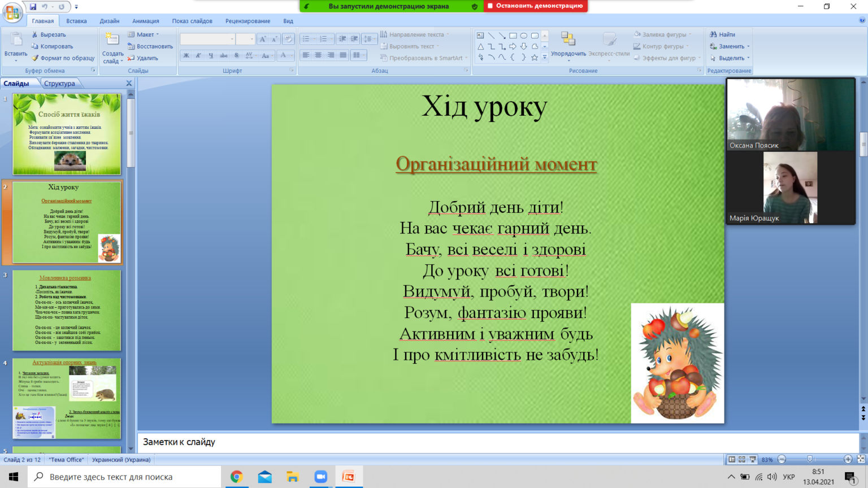The height and width of the screenshot is (488, 868).
Task: Click Формат по образцу button
Action: click(63, 58)
